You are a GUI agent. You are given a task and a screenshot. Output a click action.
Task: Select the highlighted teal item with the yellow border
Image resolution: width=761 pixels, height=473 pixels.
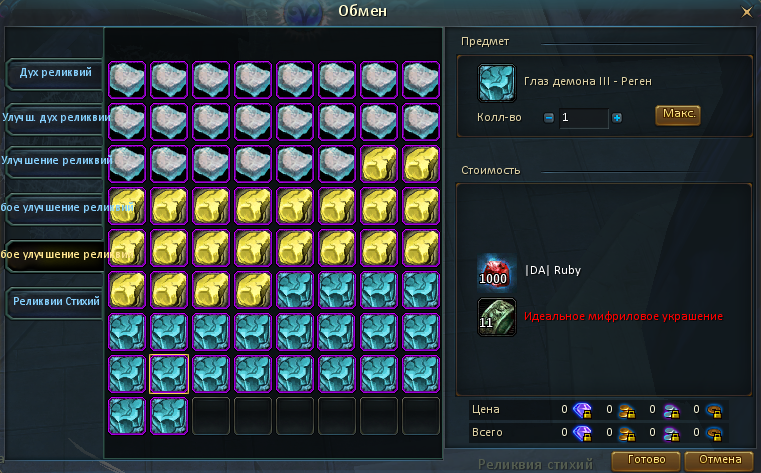[168, 374]
